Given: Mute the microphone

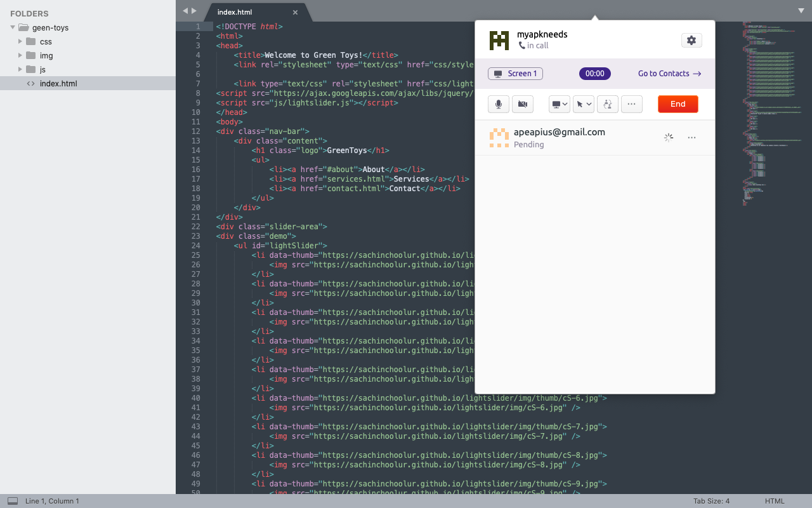Looking at the screenshot, I should pyautogui.click(x=498, y=104).
